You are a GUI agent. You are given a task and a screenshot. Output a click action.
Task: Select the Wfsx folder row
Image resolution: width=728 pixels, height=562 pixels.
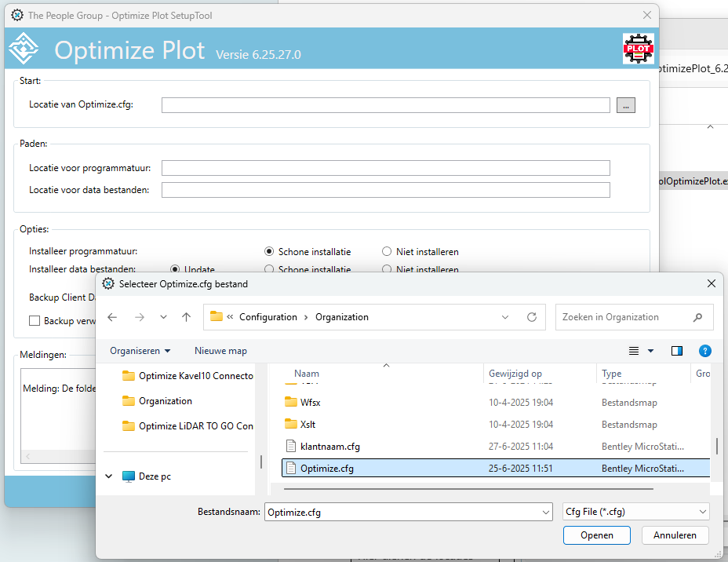495,402
